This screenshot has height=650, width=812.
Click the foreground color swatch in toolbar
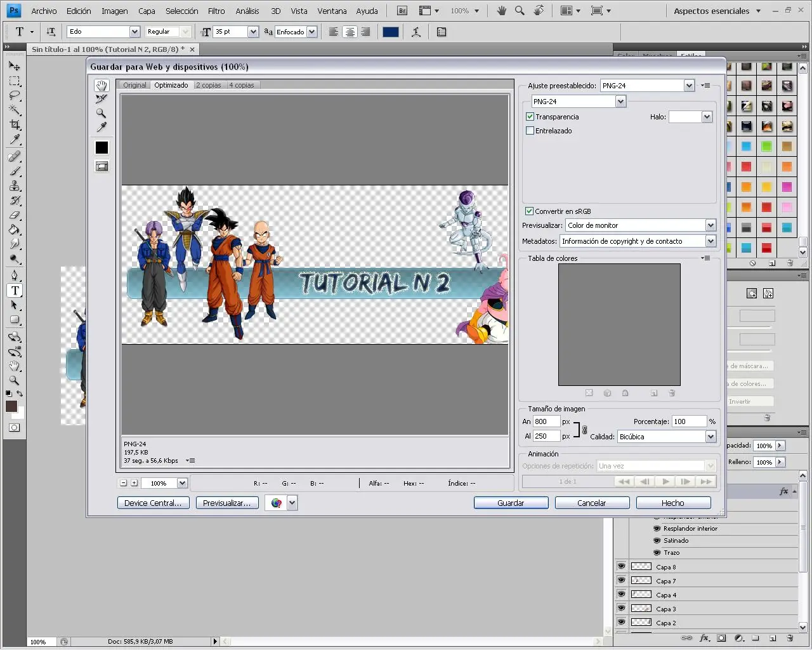[11, 406]
